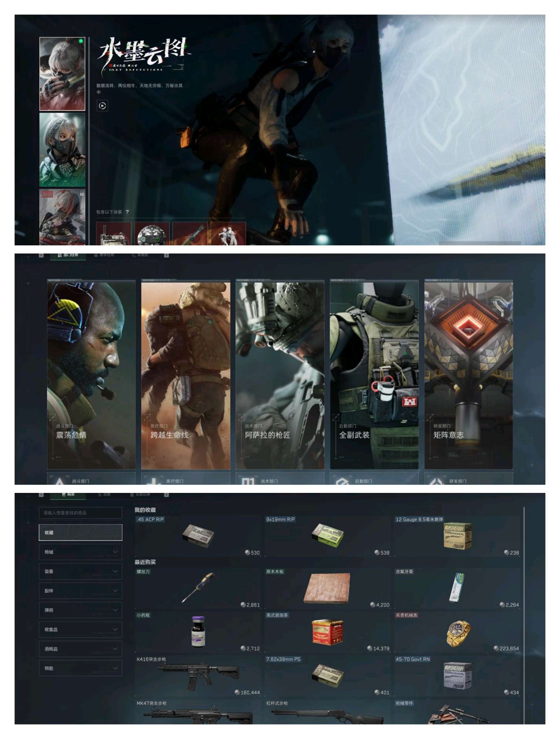
Task: Select the radio device skin icon
Action: tap(114, 234)
